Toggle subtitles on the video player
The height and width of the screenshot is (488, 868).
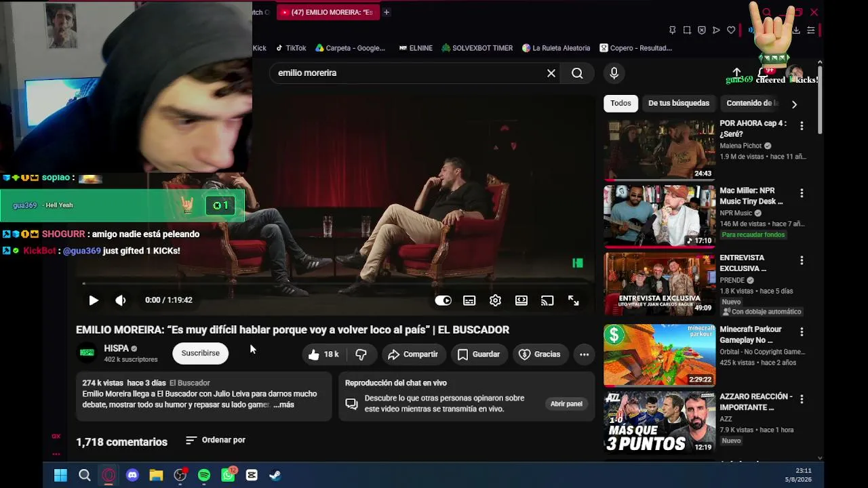[469, 300]
